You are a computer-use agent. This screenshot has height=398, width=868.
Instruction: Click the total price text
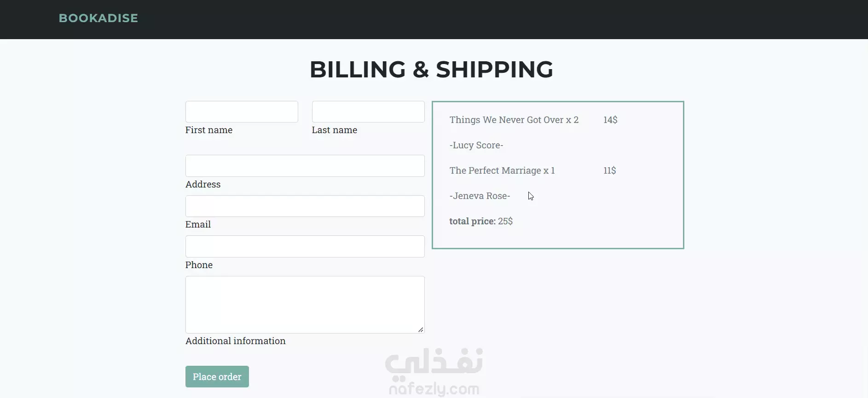pos(481,221)
